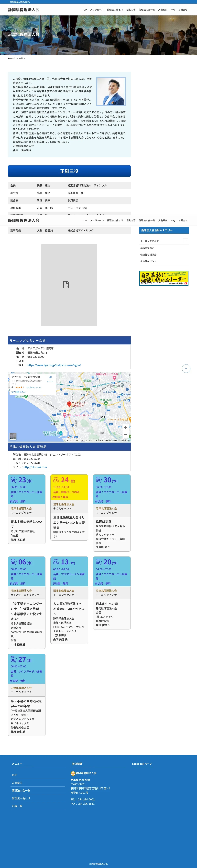This screenshot has width=197, height=868.
Task: Click 地図の誤りを報告する map link
Action: point(121,440)
